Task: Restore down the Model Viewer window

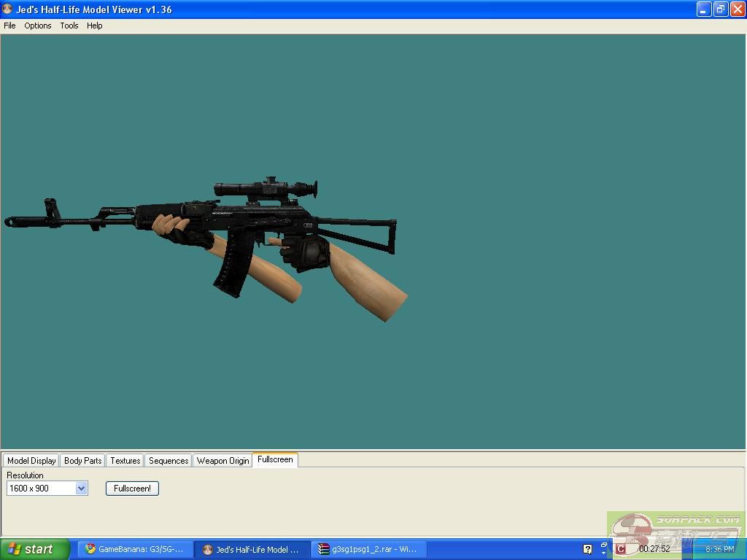Action: pos(721,9)
